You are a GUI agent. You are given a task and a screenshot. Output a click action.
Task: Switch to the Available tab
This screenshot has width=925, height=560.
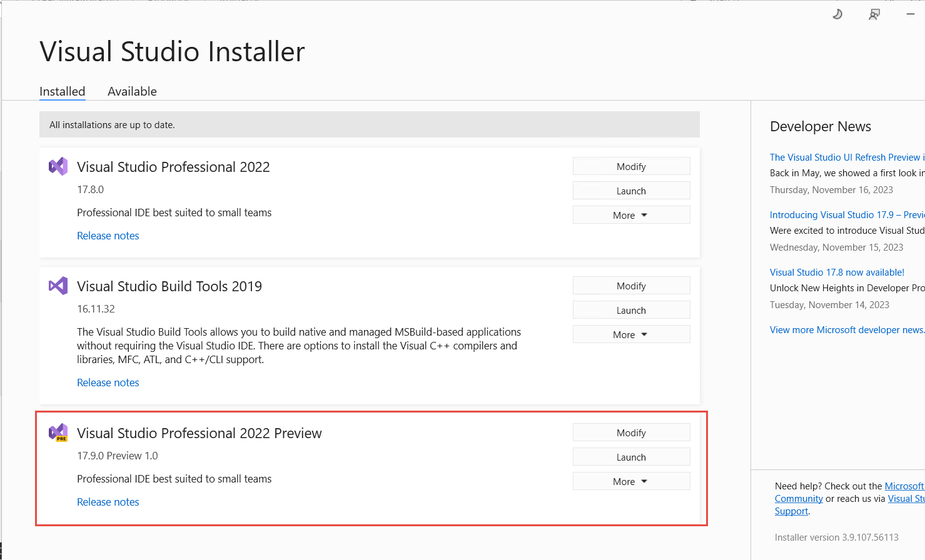(x=132, y=91)
